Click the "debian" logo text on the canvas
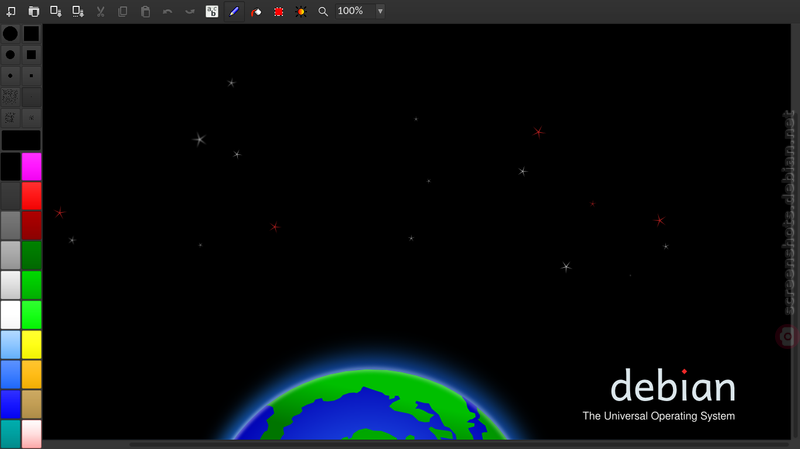This screenshot has width=800, height=449. tap(673, 385)
